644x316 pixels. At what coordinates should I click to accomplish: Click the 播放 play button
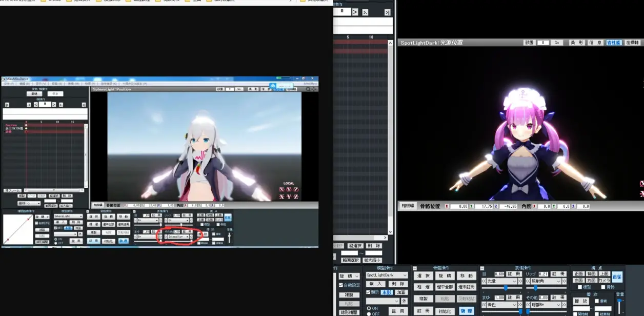pos(580,301)
